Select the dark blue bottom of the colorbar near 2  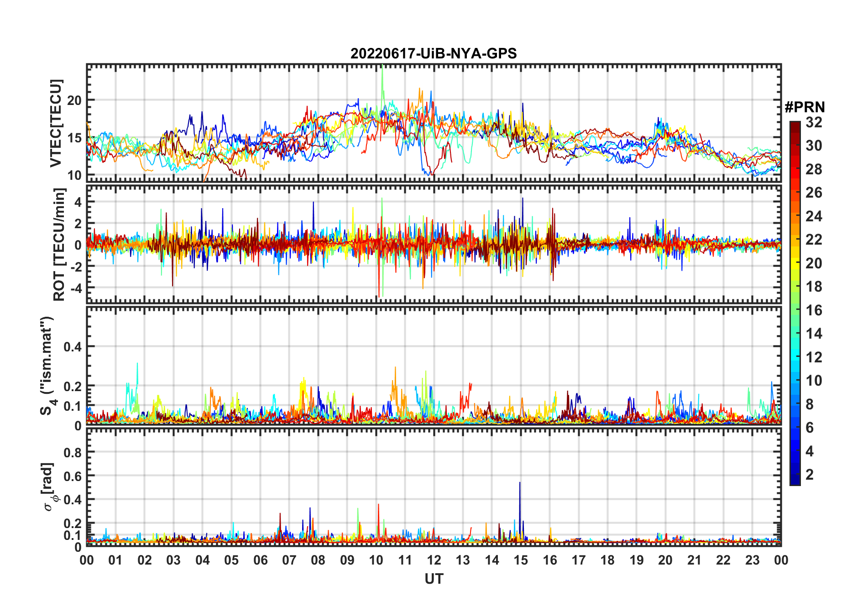pyautogui.click(x=795, y=479)
